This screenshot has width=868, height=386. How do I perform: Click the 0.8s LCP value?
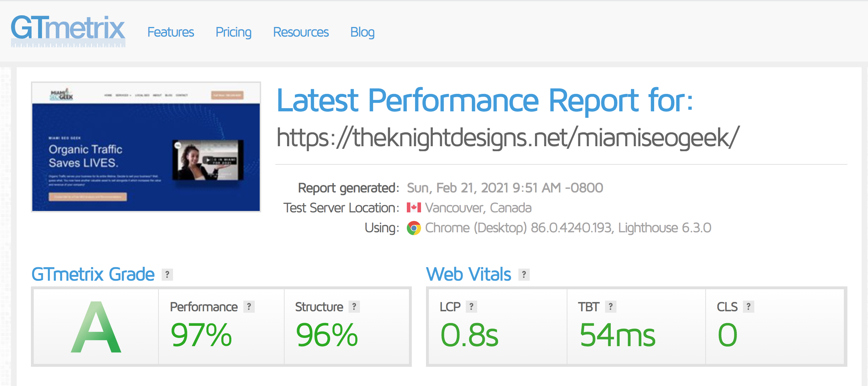(x=469, y=335)
